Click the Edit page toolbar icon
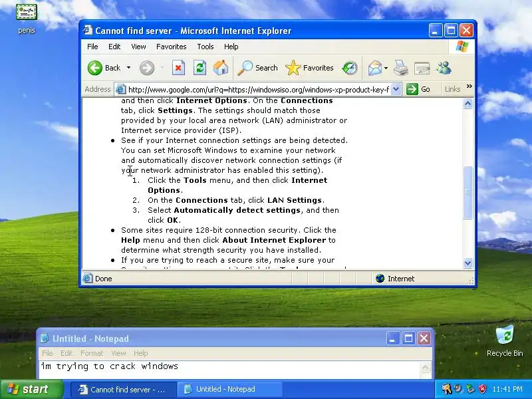Viewport: 532px width, 399px height. click(x=422, y=68)
